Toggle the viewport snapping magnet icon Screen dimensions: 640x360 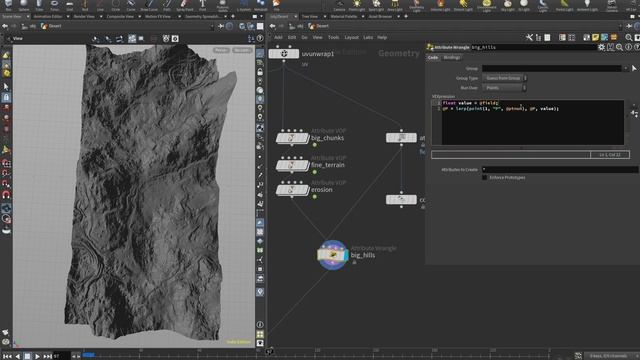(x=6, y=195)
